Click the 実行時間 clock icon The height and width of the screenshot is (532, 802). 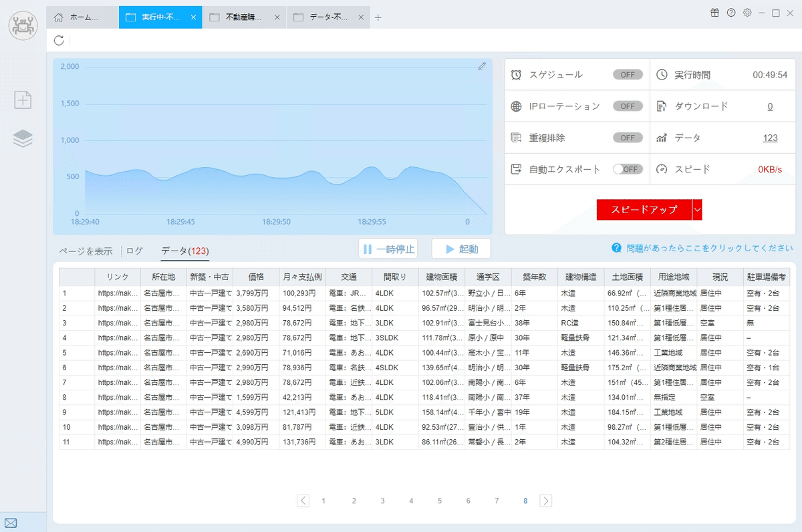[x=662, y=75]
